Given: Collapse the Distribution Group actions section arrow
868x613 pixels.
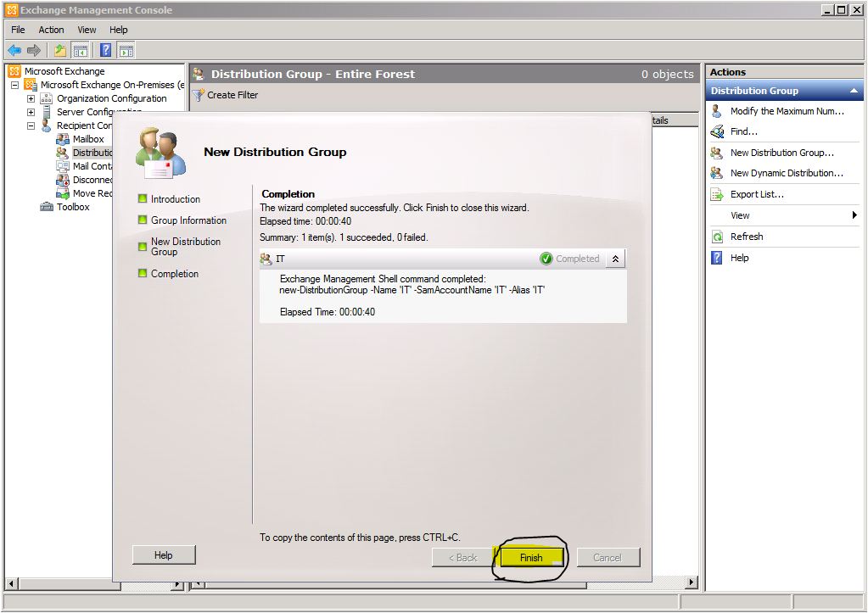Looking at the screenshot, I should [x=854, y=91].
